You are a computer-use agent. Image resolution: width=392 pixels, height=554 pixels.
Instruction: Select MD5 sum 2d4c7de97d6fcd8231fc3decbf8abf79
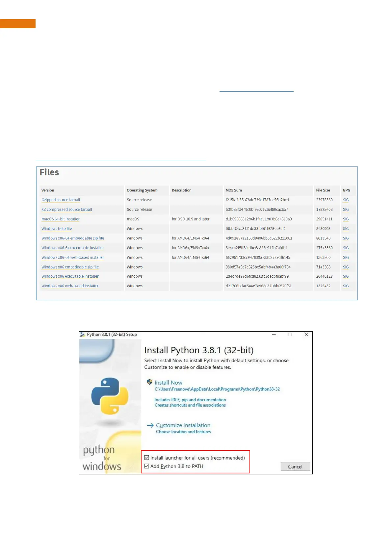(x=257, y=276)
